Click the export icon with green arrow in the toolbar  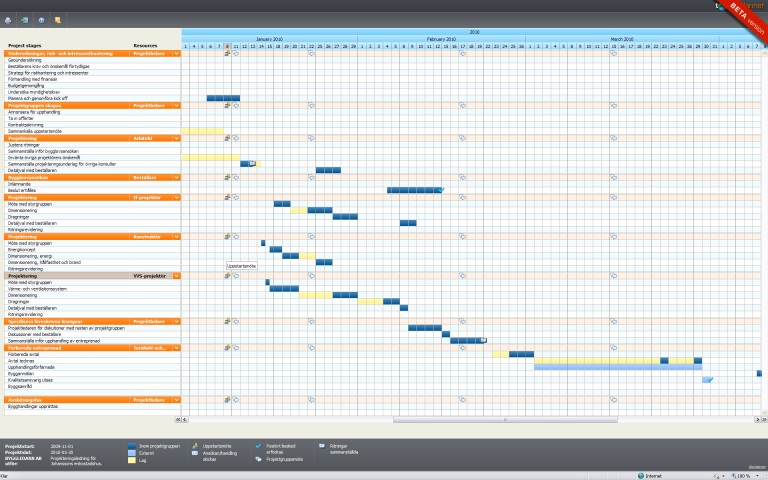click(24, 20)
